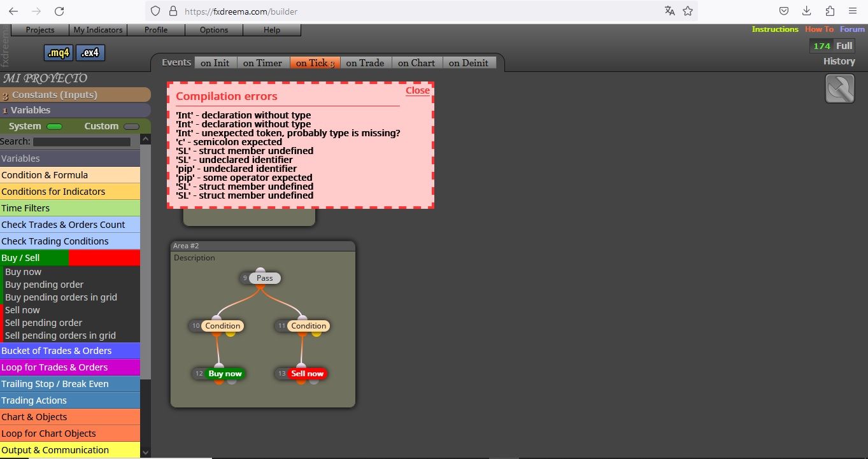Expand Time Filters category
The image size is (868, 459).
(70, 208)
